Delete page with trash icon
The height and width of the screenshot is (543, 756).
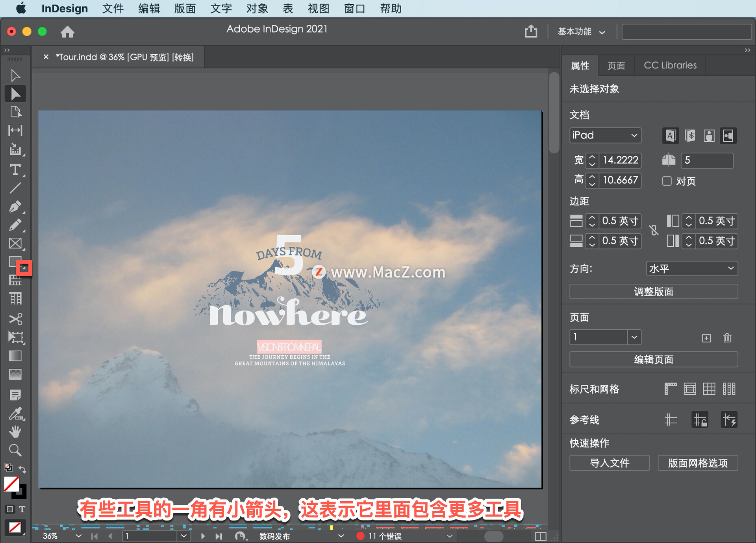pyautogui.click(x=727, y=338)
